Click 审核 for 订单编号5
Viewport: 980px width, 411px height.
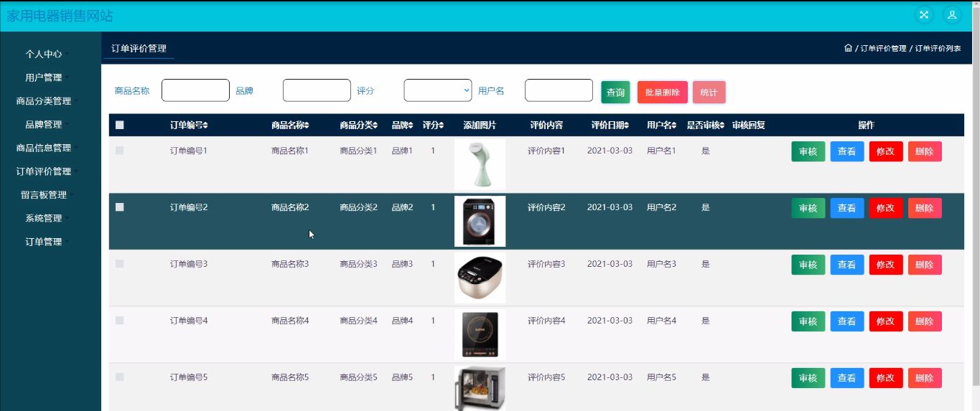[808, 378]
